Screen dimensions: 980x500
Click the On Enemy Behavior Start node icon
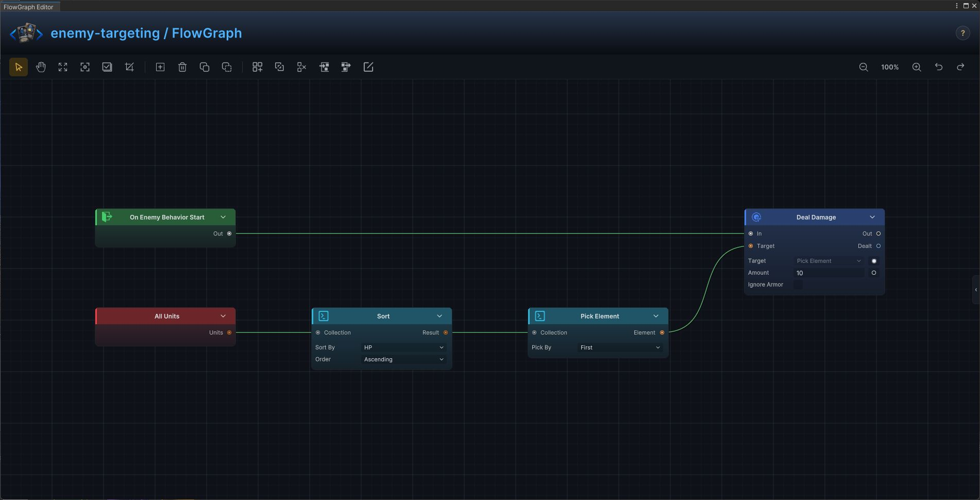[x=107, y=217]
